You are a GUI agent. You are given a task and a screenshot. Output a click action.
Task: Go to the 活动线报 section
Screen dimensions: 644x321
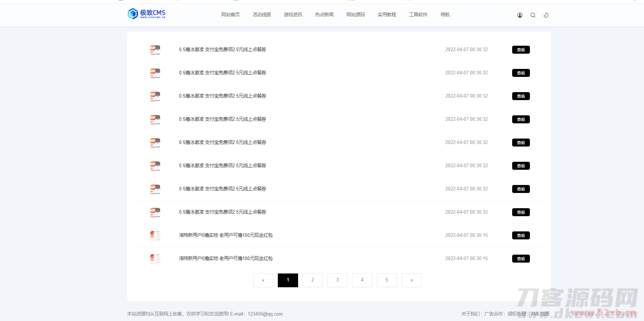262,15
